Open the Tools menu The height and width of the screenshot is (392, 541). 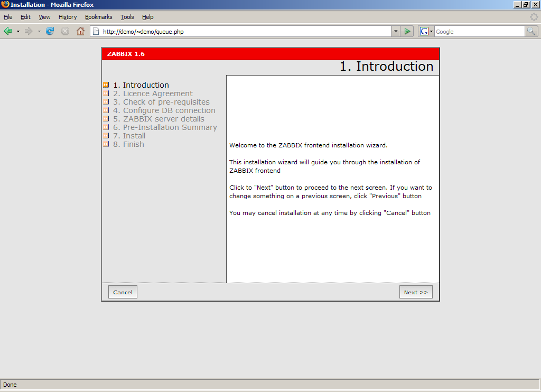(x=127, y=17)
